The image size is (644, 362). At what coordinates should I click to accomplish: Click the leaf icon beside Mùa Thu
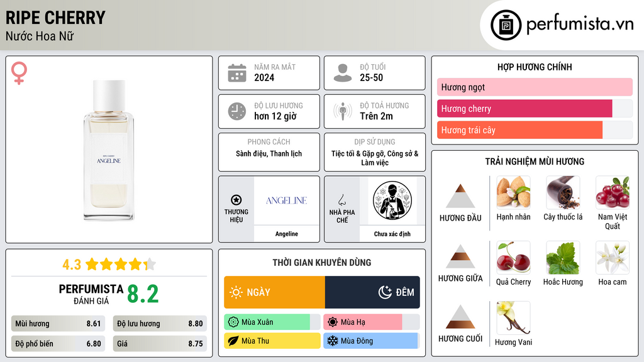click(x=233, y=341)
